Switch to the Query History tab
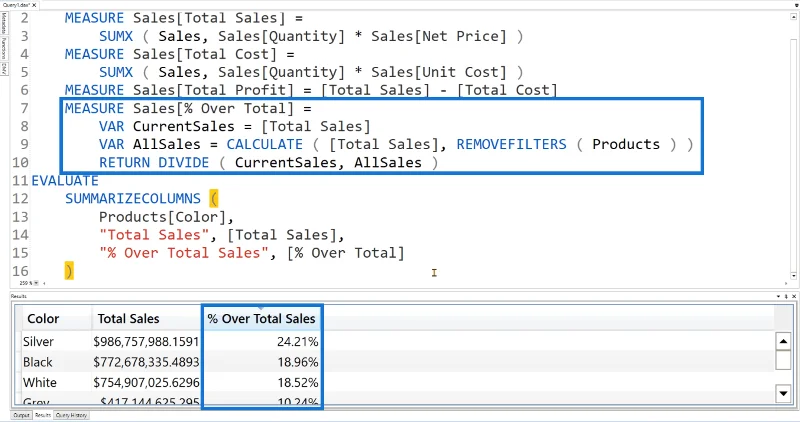Image resolution: width=800 pixels, height=422 pixels. (x=71, y=415)
